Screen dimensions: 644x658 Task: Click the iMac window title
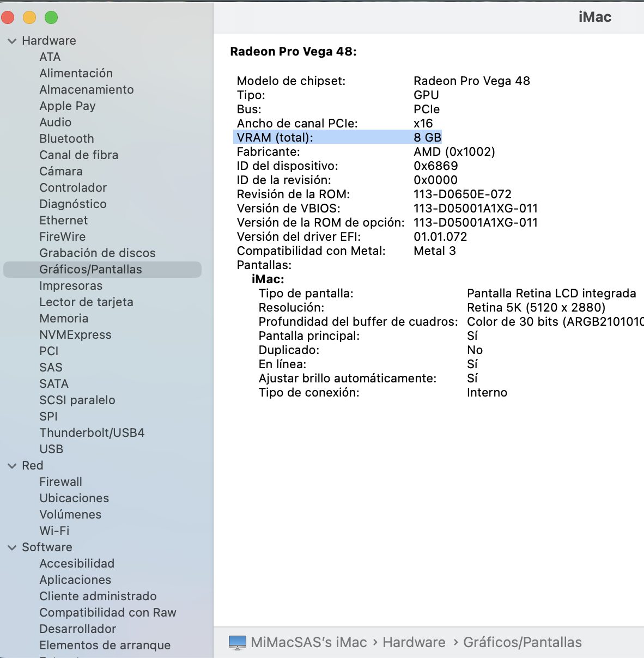(x=595, y=17)
